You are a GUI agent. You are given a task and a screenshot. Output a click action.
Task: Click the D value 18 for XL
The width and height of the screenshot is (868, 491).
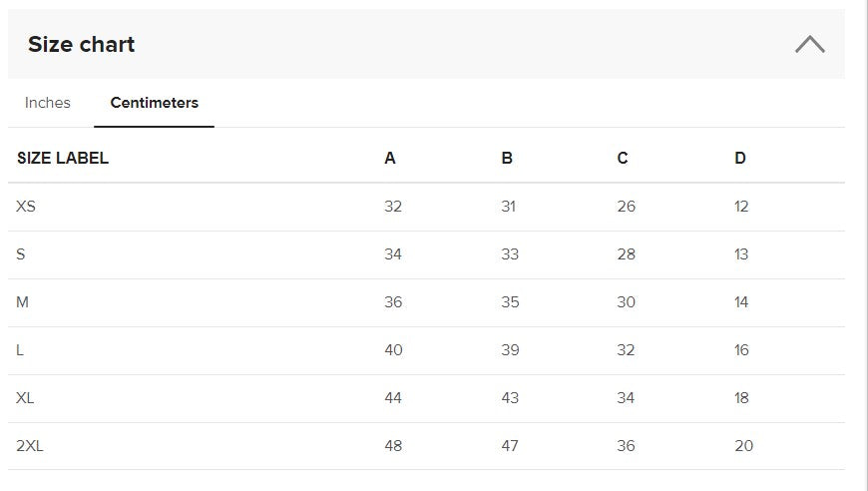(x=741, y=398)
